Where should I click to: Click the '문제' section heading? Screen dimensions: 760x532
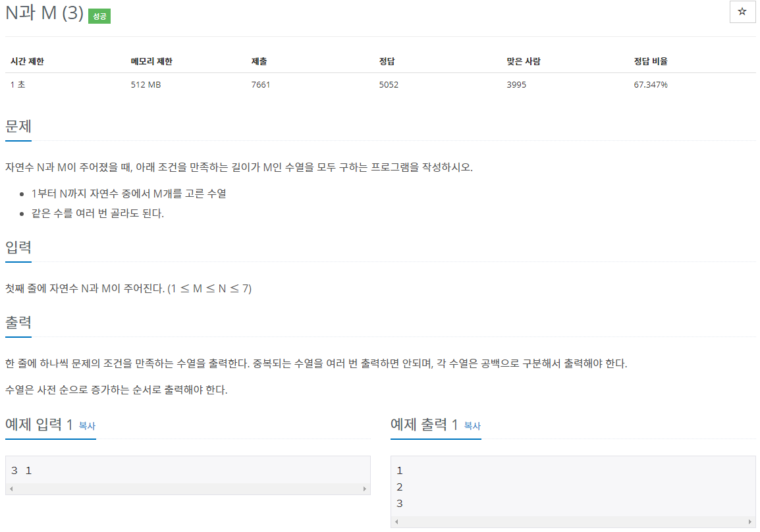[x=18, y=126]
